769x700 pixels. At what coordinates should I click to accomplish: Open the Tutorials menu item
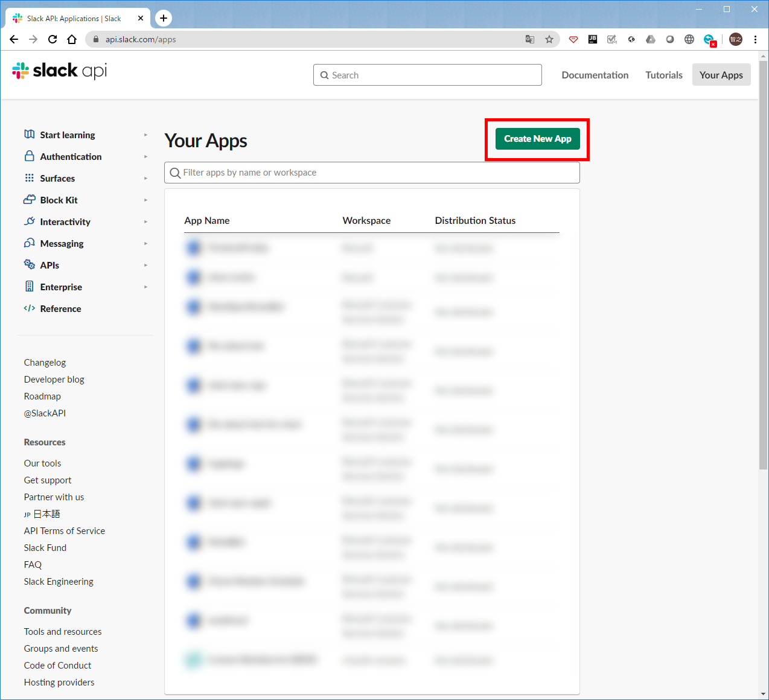[x=664, y=75]
